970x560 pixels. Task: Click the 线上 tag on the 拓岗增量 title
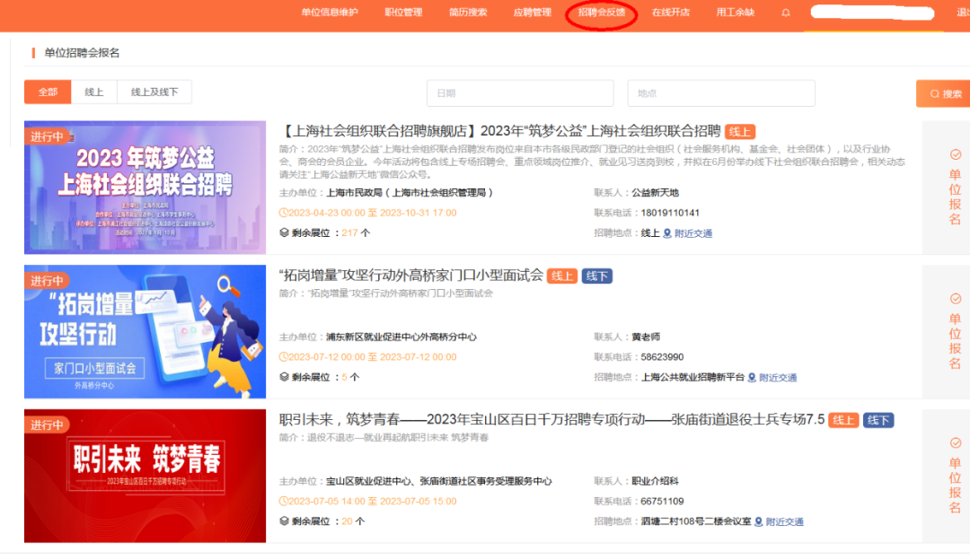click(562, 276)
